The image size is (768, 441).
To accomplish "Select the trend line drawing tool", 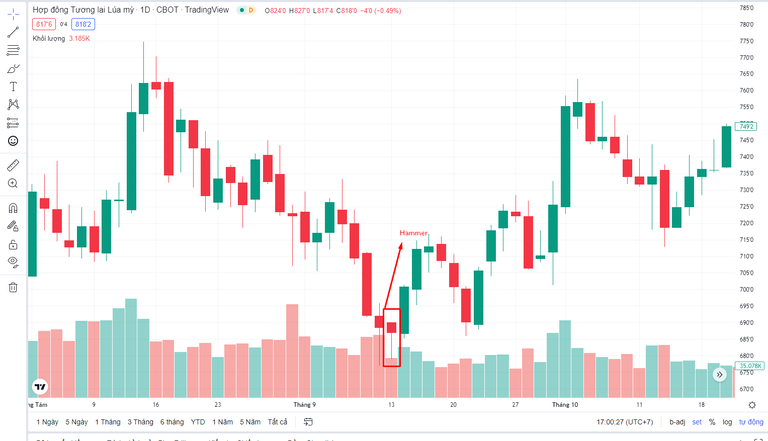I will 13,33.
